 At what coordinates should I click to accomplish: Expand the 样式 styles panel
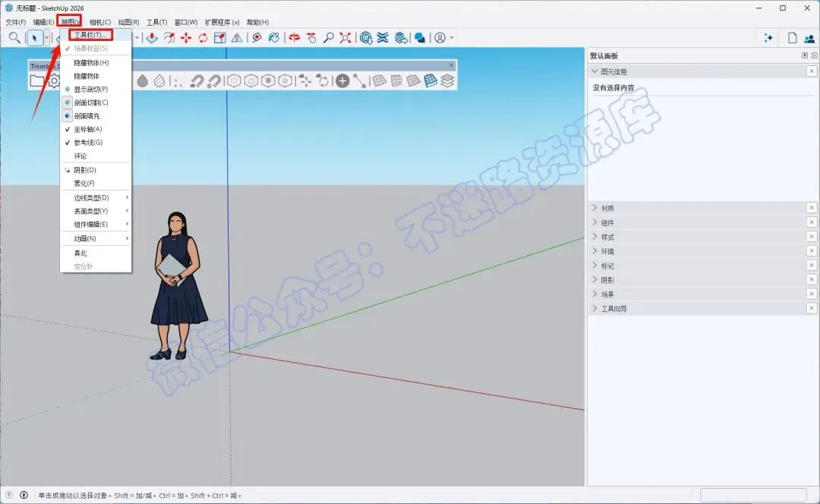tap(594, 237)
